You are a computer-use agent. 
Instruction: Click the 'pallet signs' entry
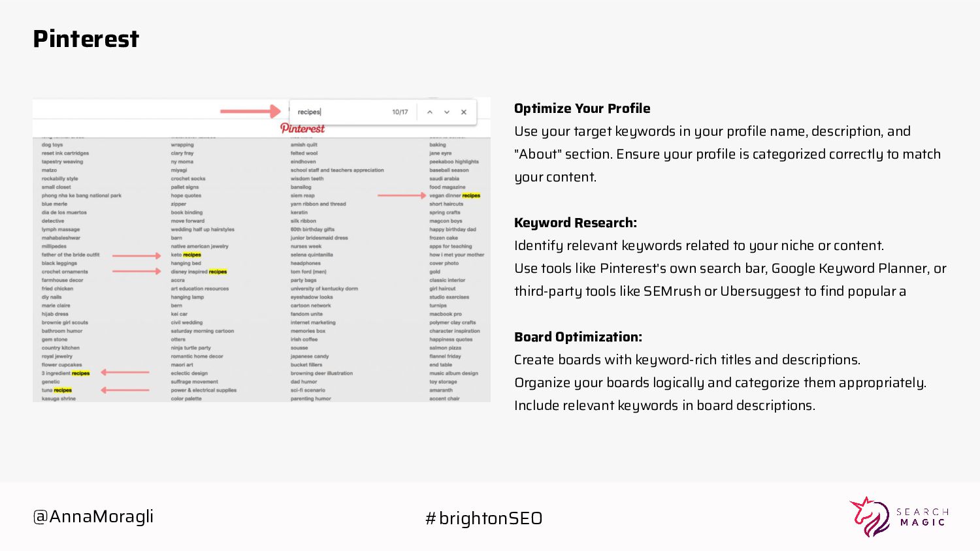click(185, 187)
